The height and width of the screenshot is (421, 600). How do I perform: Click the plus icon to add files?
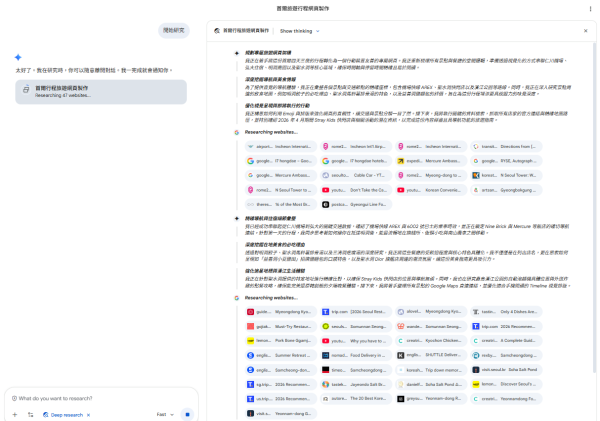pos(15,413)
